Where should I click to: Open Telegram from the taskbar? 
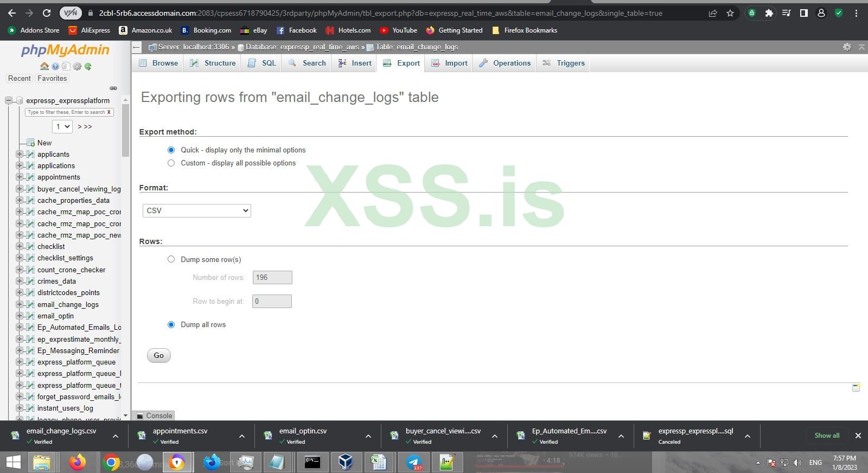(x=414, y=462)
